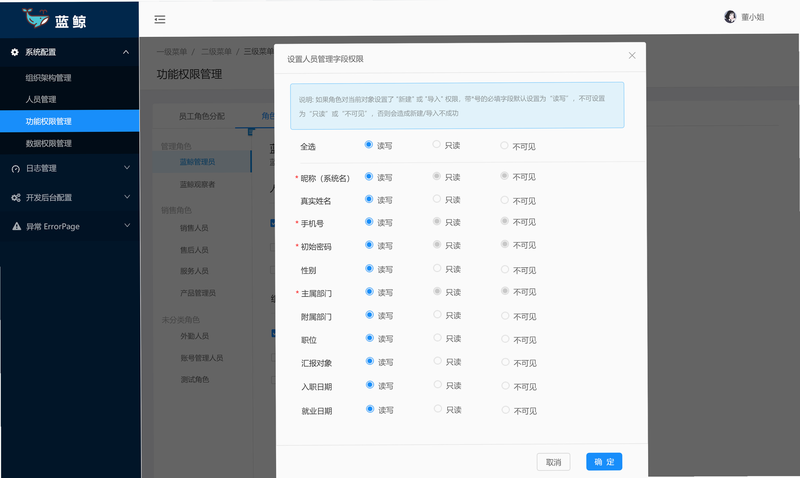The image size is (800, 478).
Task: Open 人员管理 in the sidebar
Action: 41,99
